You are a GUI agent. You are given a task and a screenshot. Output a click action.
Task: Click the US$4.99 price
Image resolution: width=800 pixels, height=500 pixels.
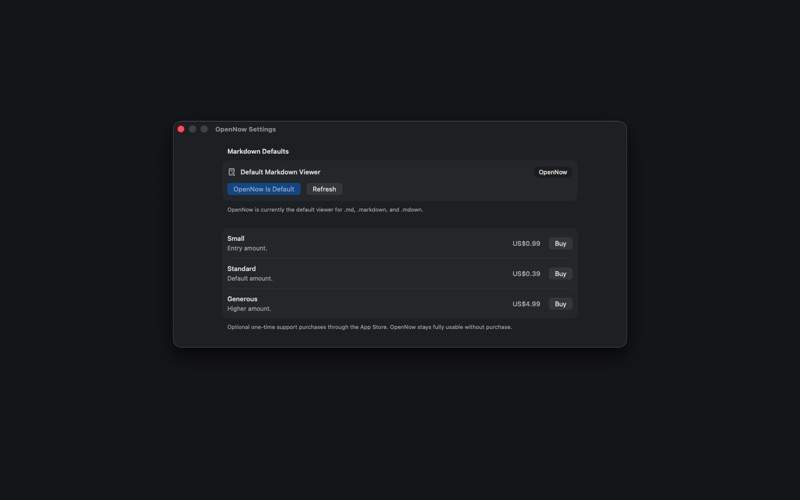(x=526, y=304)
